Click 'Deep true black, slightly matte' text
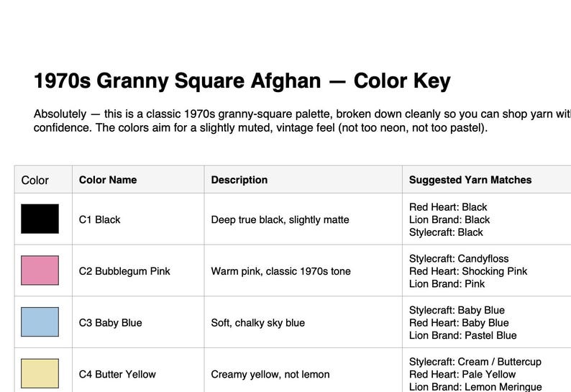The image size is (571, 392). (280, 219)
